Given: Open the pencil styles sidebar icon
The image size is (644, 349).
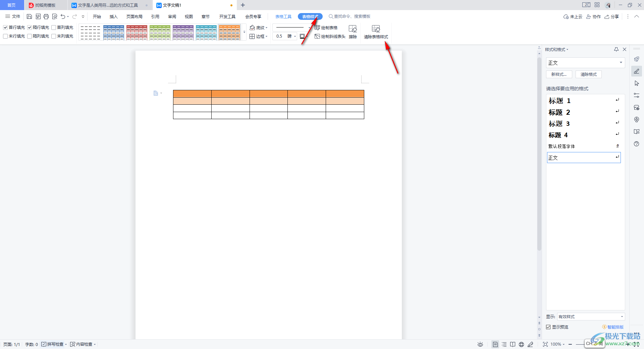Looking at the screenshot, I should (x=637, y=71).
